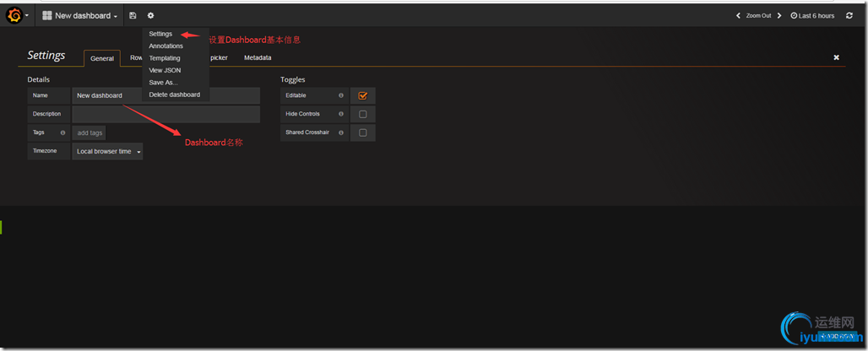Enable the Shared Crosshair checkbox
This screenshot has height=351, width=868.
[x=363, y=132]
